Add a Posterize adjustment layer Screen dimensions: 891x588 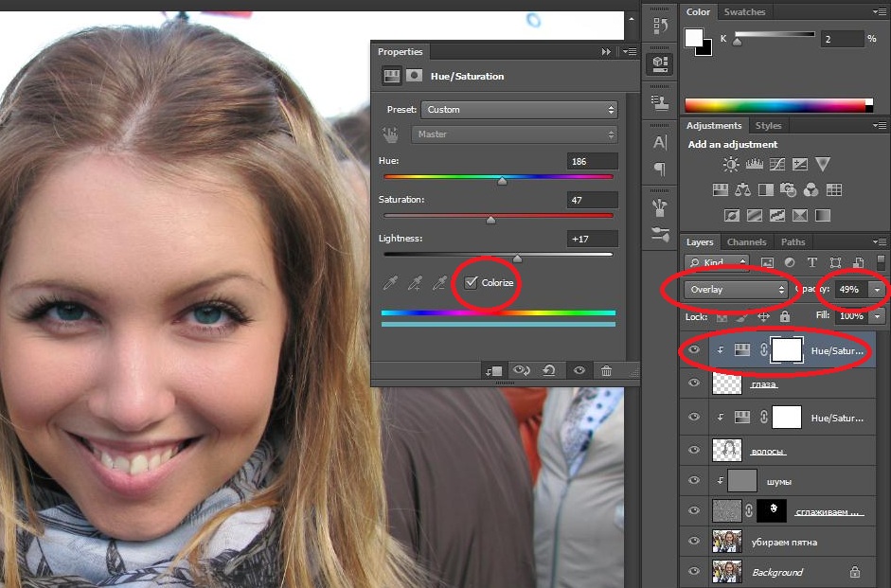(x=755, y=215)
